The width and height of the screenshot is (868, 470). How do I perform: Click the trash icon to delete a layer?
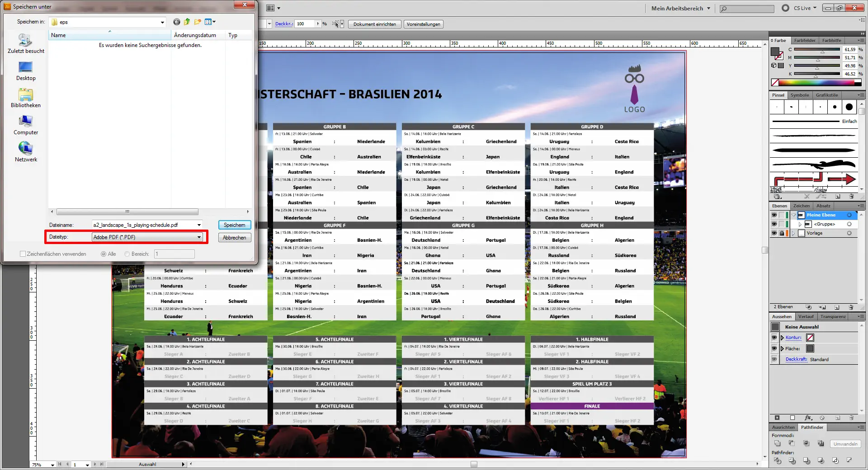[851, 308]
